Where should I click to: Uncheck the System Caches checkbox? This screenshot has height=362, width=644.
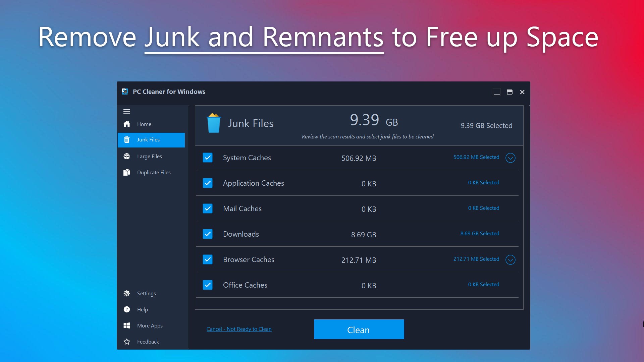[x=208, y=158]
